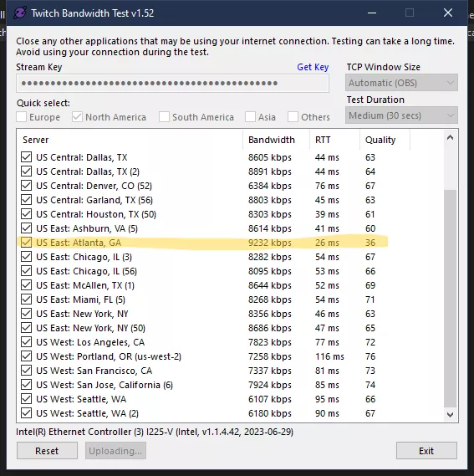This screenshot has height=476, width=474.
Task: Uncheck US West: Los Angeles, CA server
Action: (27, 342)
